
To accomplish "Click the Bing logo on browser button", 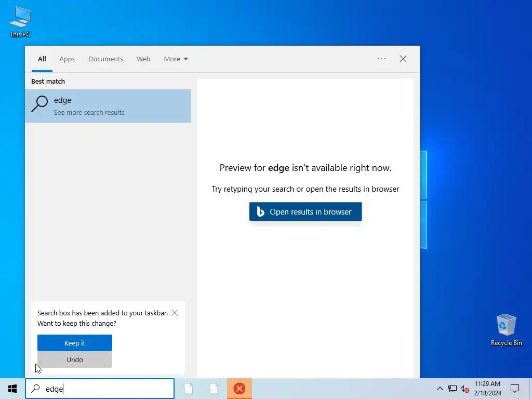I will click(x=260, y=211).
